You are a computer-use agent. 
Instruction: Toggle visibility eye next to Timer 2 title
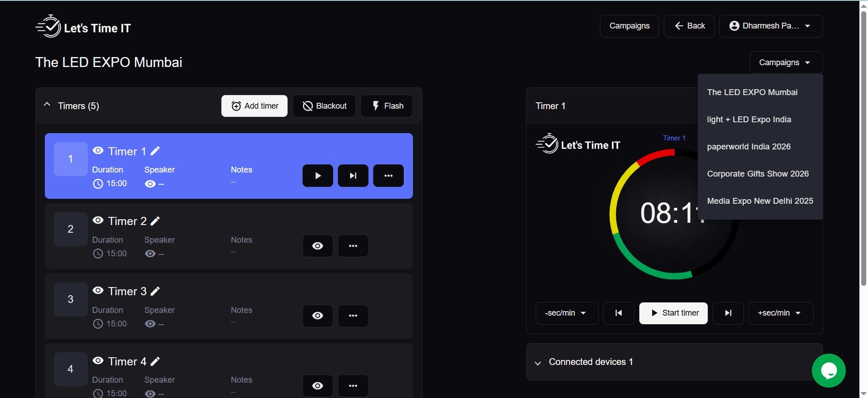pyautogui.click(x=98, y=221)
